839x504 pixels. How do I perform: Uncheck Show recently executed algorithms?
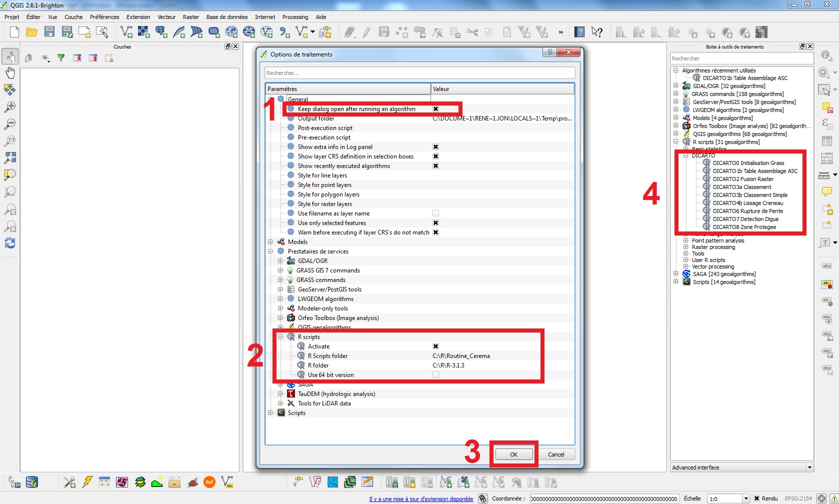tap(435, 166)
